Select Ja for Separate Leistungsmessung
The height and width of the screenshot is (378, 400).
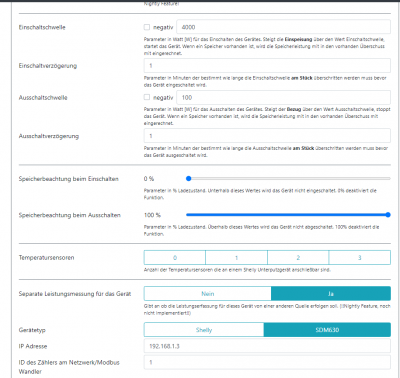click(331, 294)
